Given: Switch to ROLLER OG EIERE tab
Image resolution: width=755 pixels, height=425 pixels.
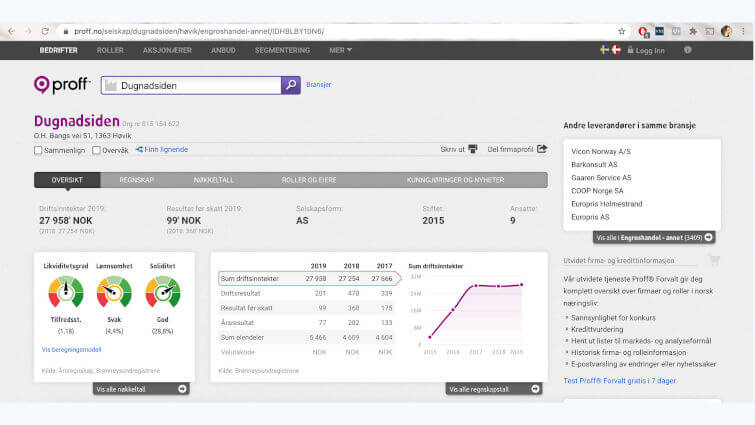Looking at the screenshot, I should coord(309,180).
